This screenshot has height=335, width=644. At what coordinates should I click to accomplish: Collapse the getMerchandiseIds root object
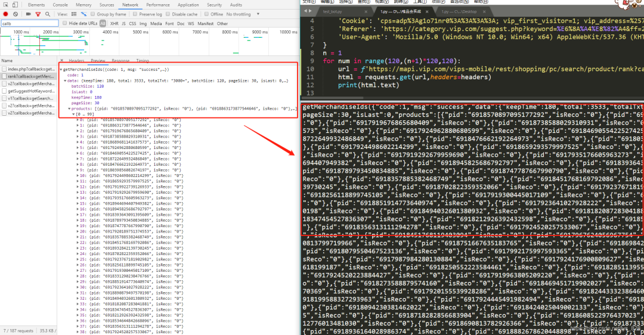[61, 69]
